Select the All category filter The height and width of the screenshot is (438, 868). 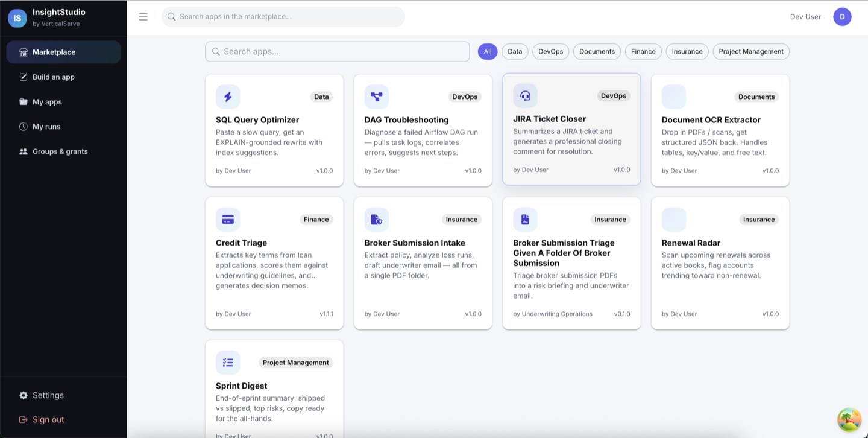point(488,52)
